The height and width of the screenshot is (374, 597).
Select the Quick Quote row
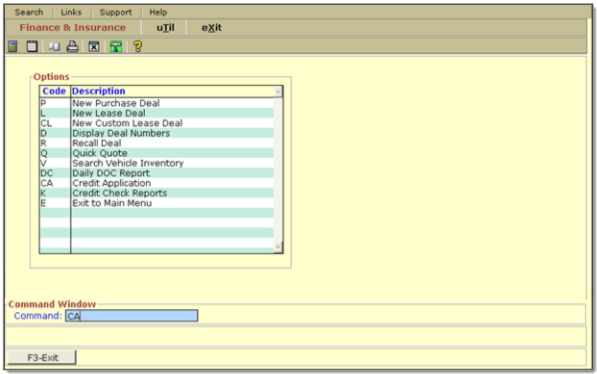pos(157,153)
